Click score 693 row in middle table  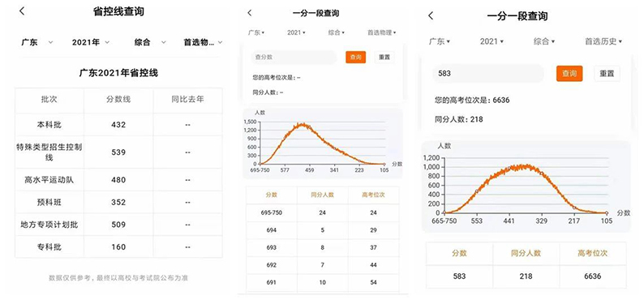pos(323,247)
